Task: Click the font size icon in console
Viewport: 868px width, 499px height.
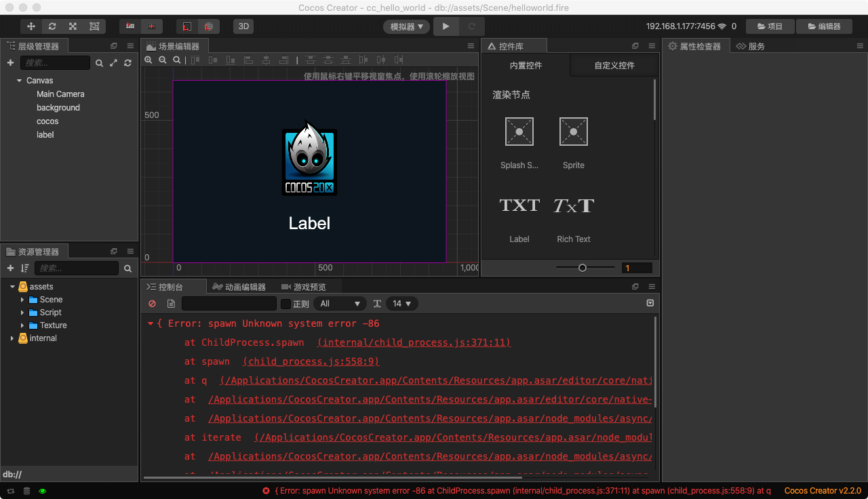Action: click(377, 304)
